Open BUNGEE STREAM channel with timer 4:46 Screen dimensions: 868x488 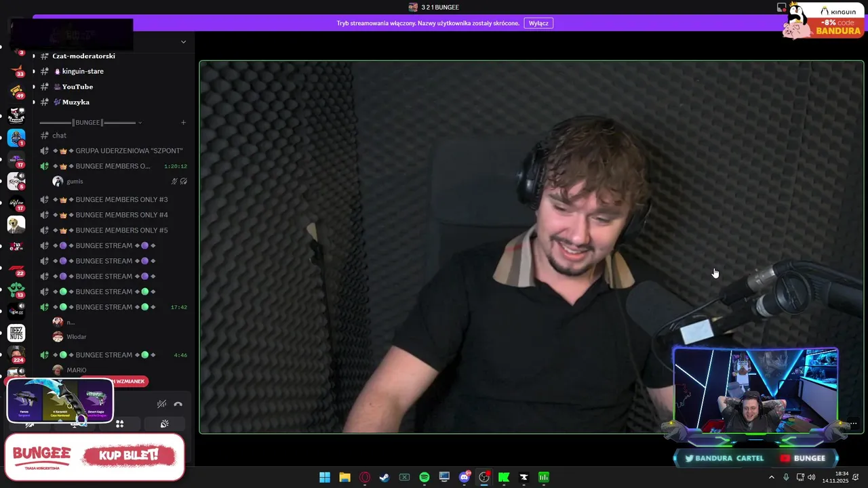coord(113,355)
